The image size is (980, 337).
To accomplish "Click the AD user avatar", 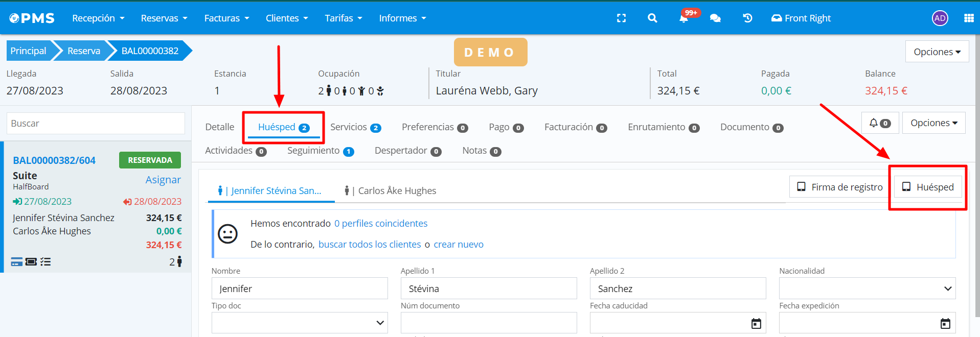I will click(940, 18).
